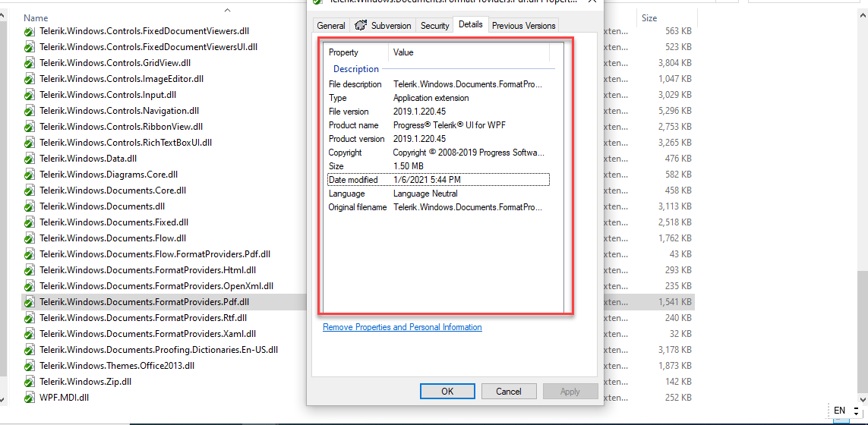Click the icon of Telerik.Windows.Documents.FormatProviders.Rtf.dll

click(x=30, y=319)
